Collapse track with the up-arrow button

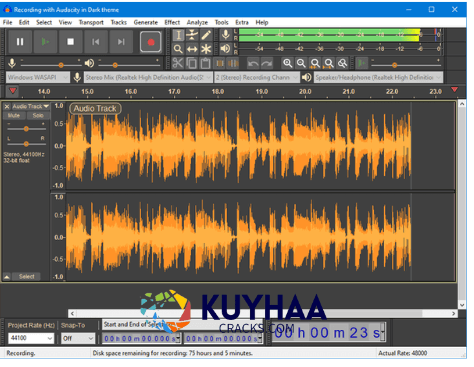tap(7, 277)
